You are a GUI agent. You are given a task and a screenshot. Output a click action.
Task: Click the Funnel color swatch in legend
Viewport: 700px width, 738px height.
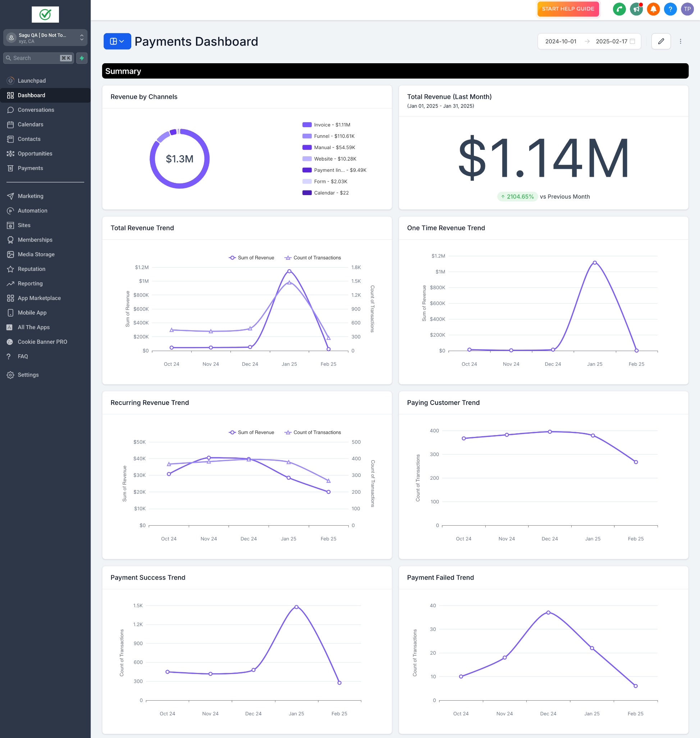(x=307, y=136)
